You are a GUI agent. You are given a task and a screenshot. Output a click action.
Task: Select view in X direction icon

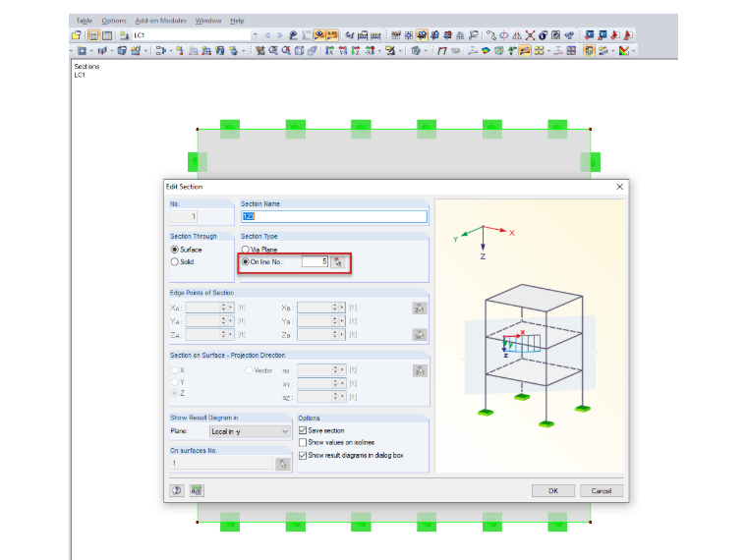click(x=329, y=50)
